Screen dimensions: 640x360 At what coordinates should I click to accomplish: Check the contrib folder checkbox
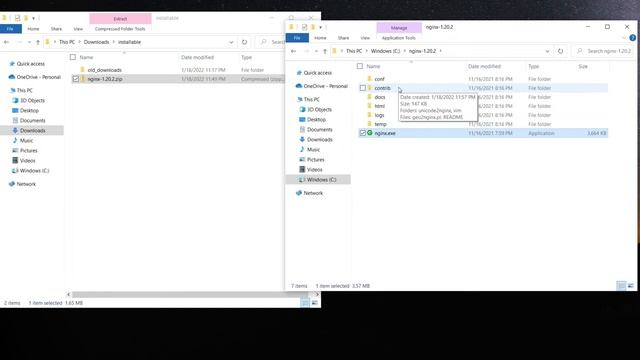tap(362, 88)
